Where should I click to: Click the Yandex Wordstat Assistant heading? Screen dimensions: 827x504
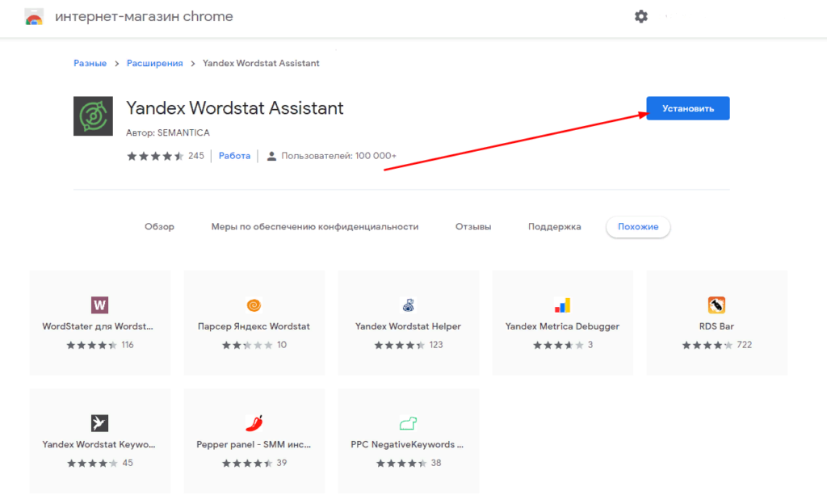(235, 108)
